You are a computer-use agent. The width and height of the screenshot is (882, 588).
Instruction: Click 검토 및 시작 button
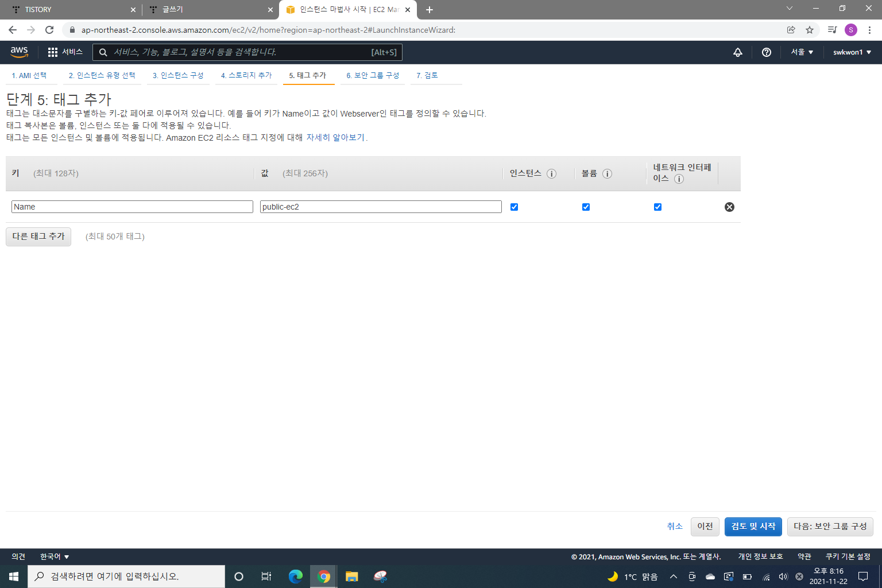(753, 527)
